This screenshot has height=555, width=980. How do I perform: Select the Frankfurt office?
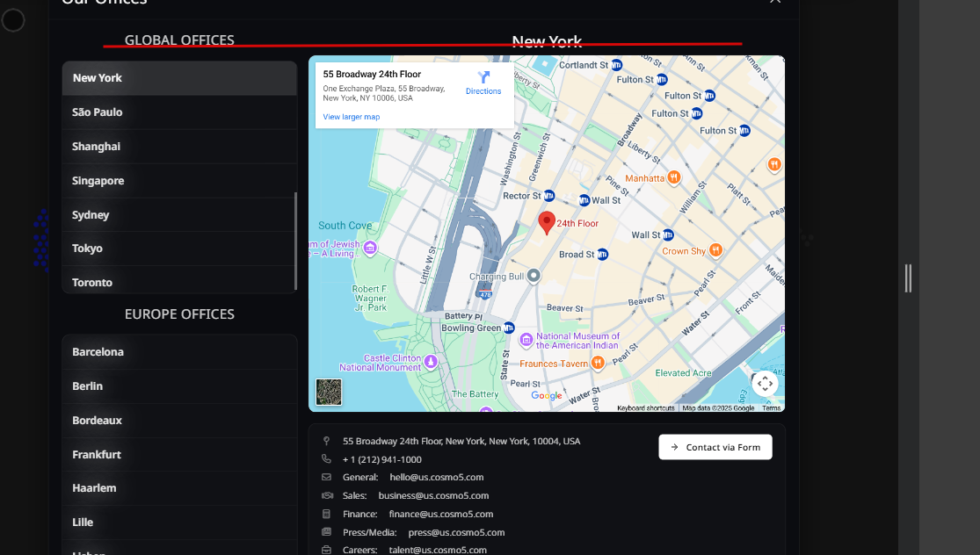click(178, 455)
